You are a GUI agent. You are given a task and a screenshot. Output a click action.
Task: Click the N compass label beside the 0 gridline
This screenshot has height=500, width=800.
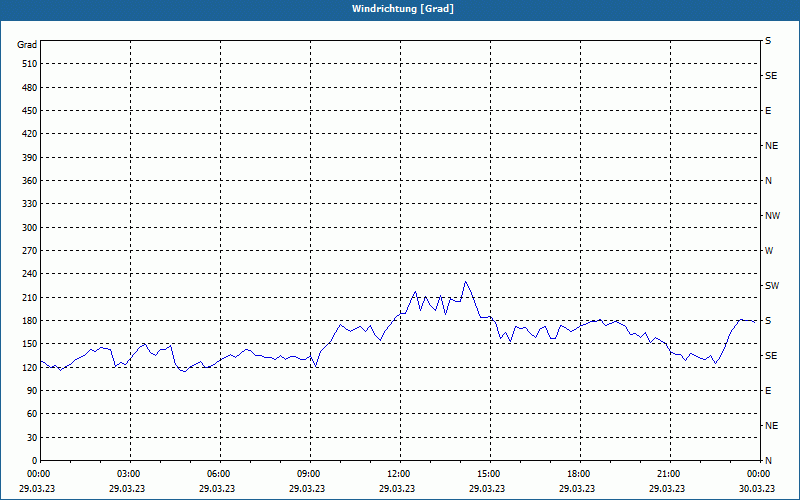click(x=768, y=460)
